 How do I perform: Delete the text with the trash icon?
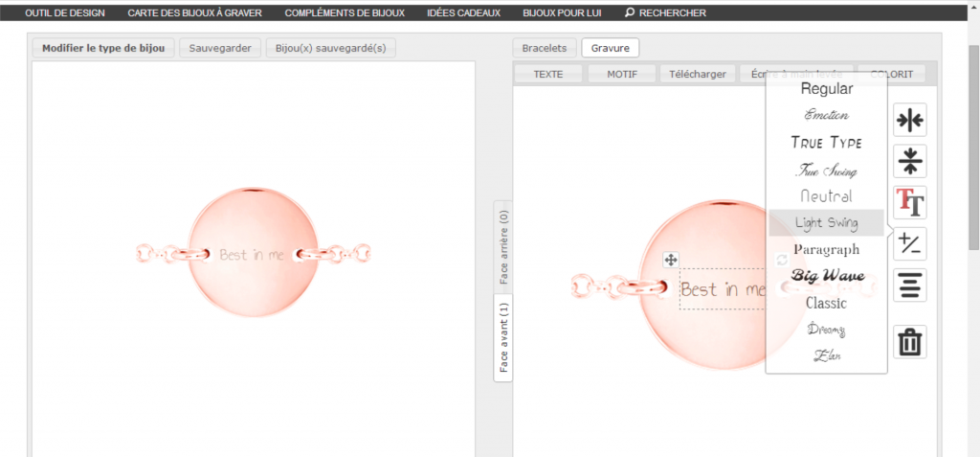909,342
